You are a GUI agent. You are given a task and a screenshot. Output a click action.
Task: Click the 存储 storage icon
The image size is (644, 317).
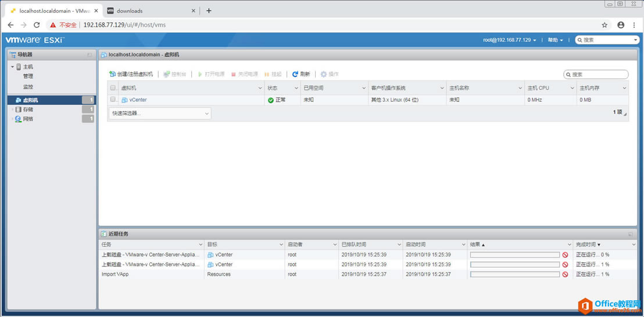[18, 109]
